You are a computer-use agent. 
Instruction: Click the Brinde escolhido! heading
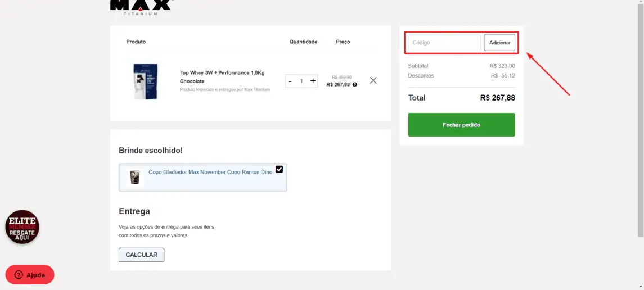(x=151, y=151)
